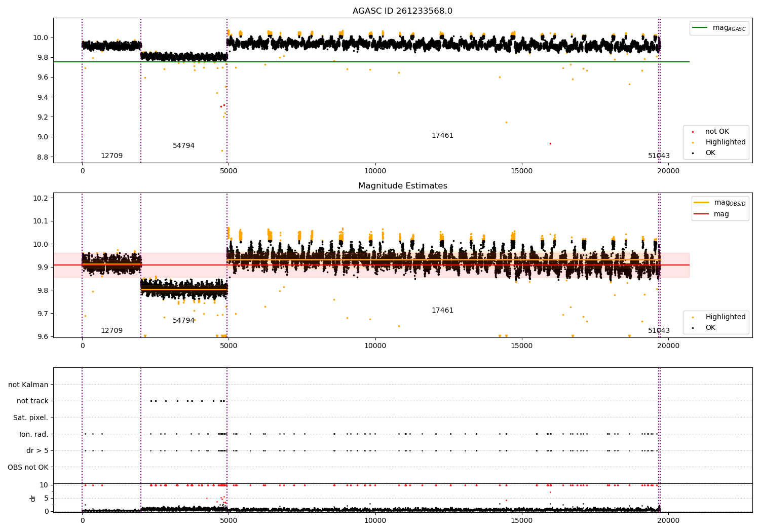Click the 9.8 tick on Magnitude Estimates plot
Viewport: 760px width, 532px height.
42,291
